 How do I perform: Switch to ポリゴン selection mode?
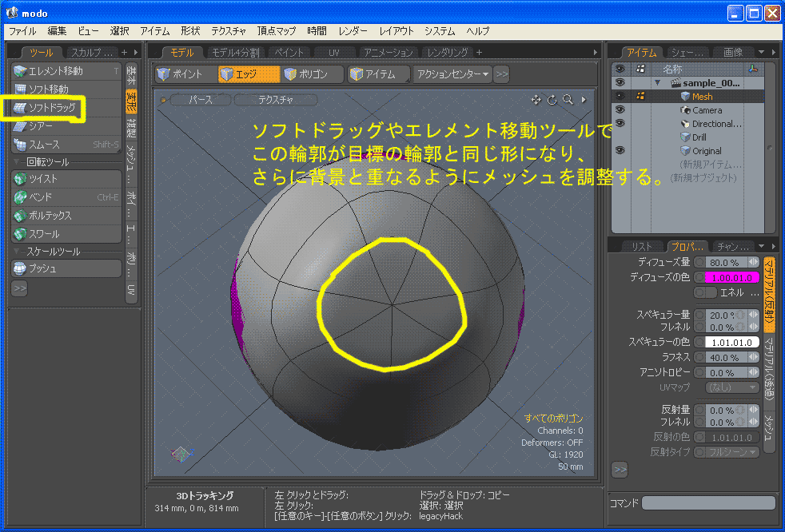point(313,74)
